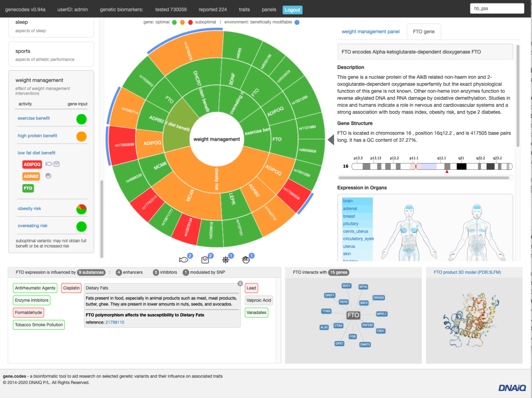Click the salad bowl icon below the chart
This screenshot has width=532, height=398.
pos(246,260)
